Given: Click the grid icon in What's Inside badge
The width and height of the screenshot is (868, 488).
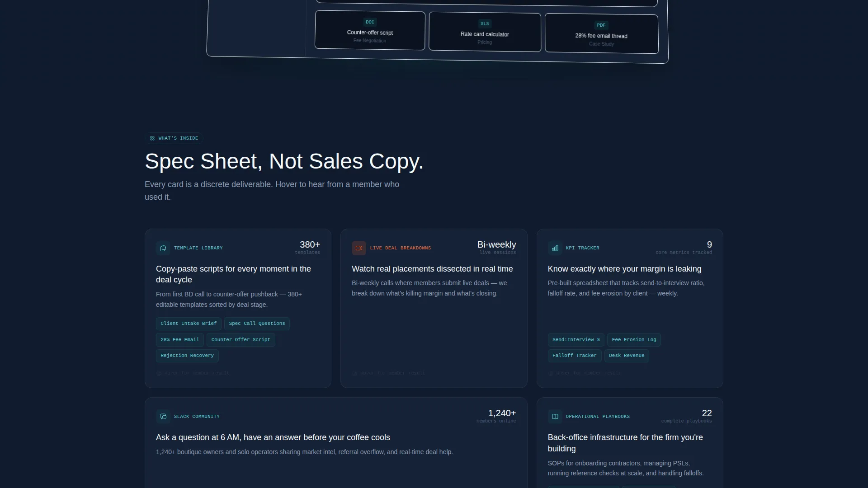Looking at the screenshot, I should coord(152,138).
